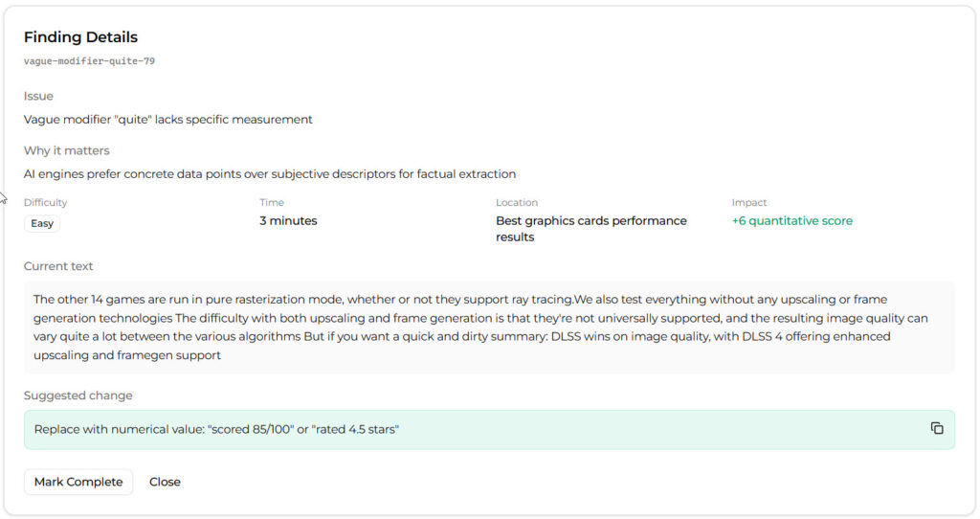Select the Finding Details heading
Viewport: 980px width, 519px height.
80,37
